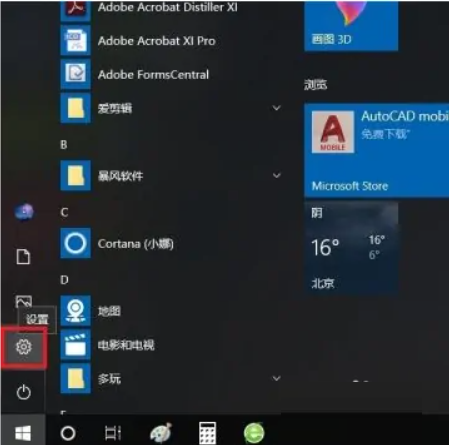Launch Cortana (小娜) app icon
Viewport: 449px width, 445px height.
point(76,243)
